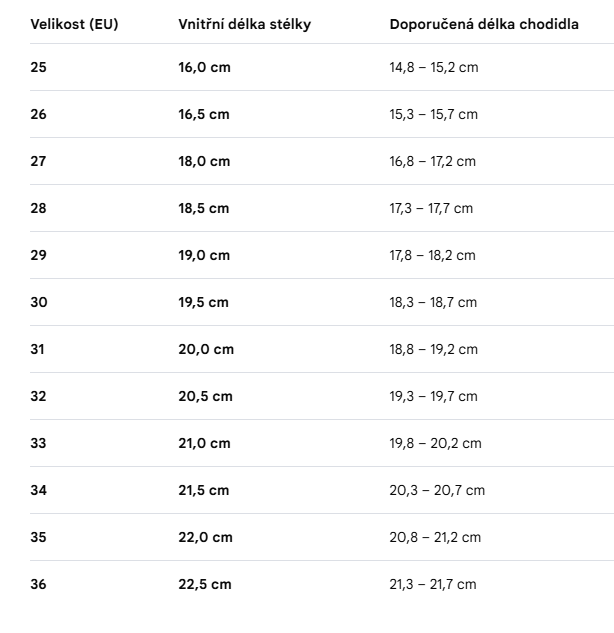
Task: Select size 29 row label
Action: (x=38, y=255)
